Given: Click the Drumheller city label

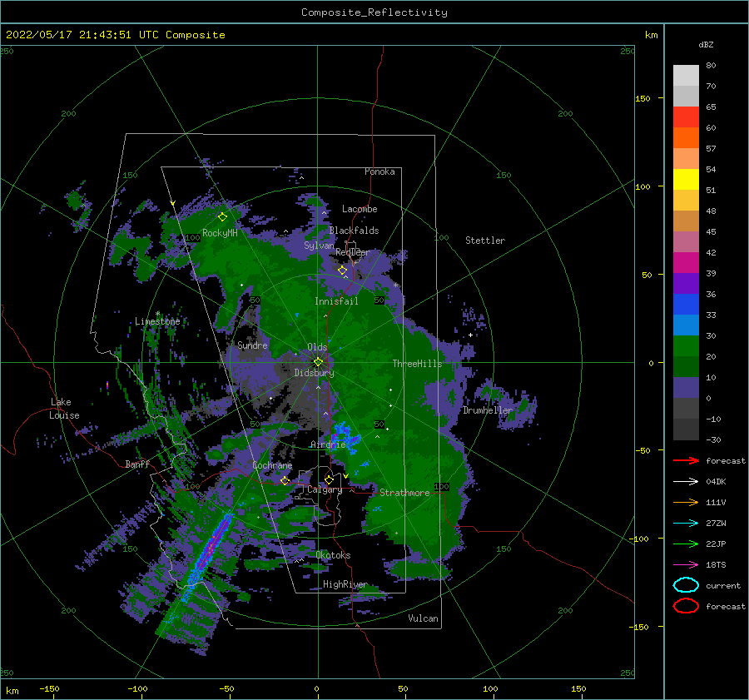Looking at the screenshot, I should 488,410.
